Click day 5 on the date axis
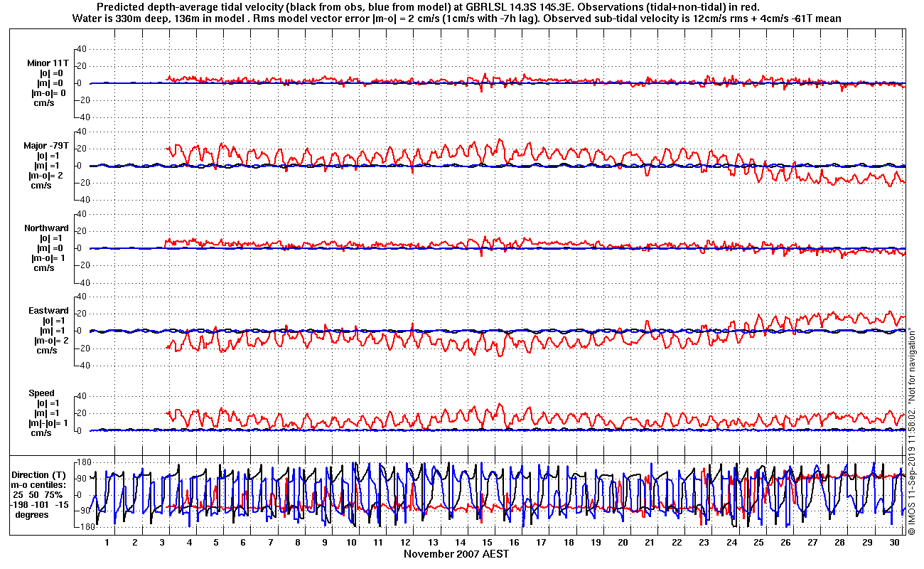The image size is (924, 569). click(216, 543)
